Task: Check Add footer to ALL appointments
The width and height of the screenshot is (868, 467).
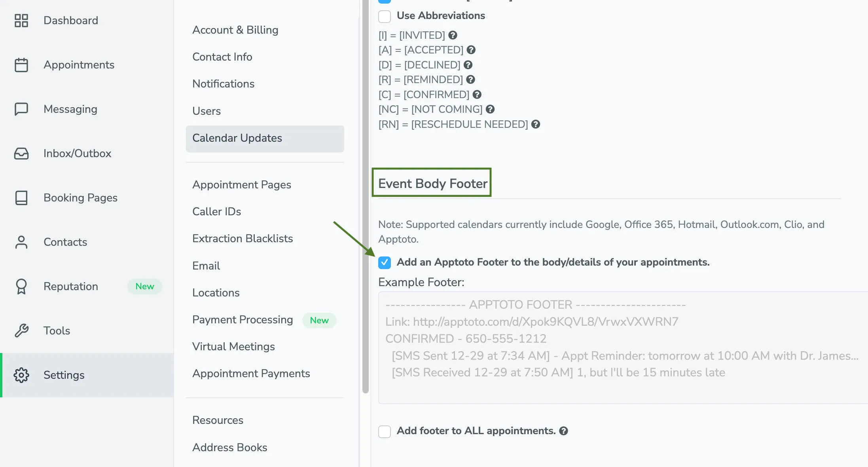Action: click(384, 431)
